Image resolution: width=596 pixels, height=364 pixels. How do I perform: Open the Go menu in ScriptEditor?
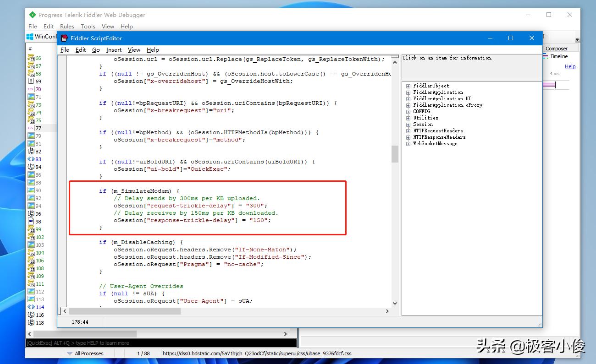tap(96, 50)
